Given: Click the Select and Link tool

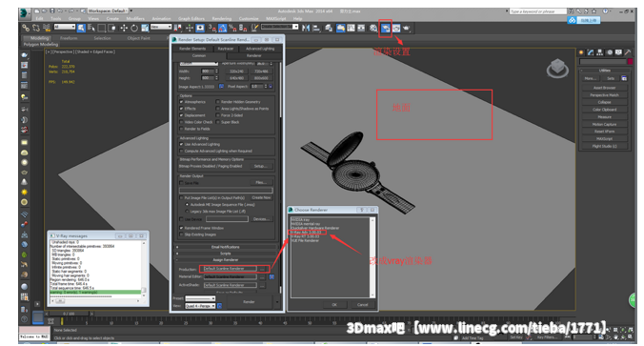Looking at the screenshot, I should 26,28.
